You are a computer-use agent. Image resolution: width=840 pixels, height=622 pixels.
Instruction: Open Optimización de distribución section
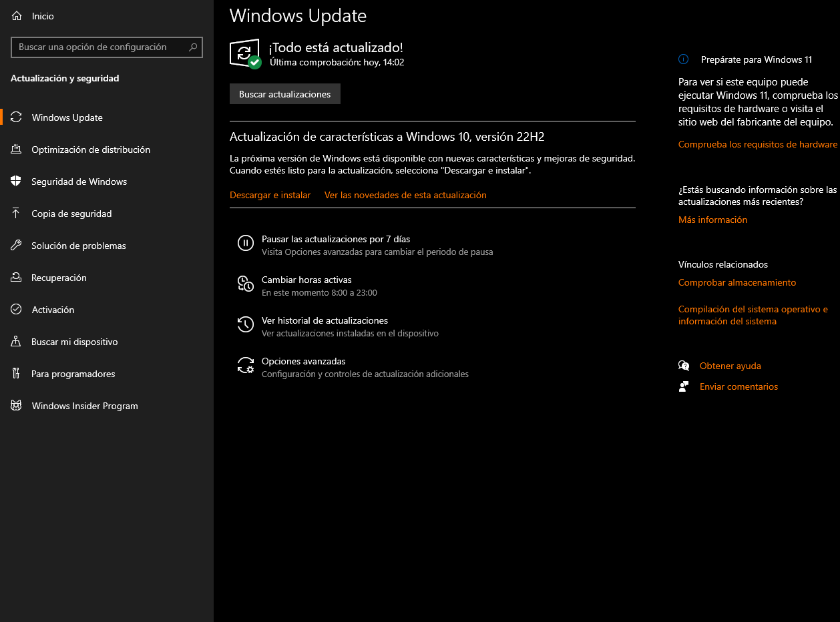[x=91, y=149]
